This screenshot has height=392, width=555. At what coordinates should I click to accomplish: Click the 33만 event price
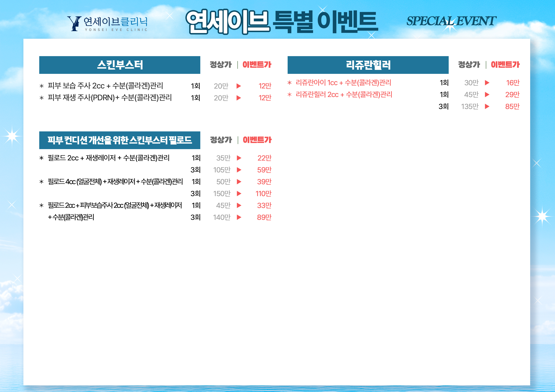(264, 205)
